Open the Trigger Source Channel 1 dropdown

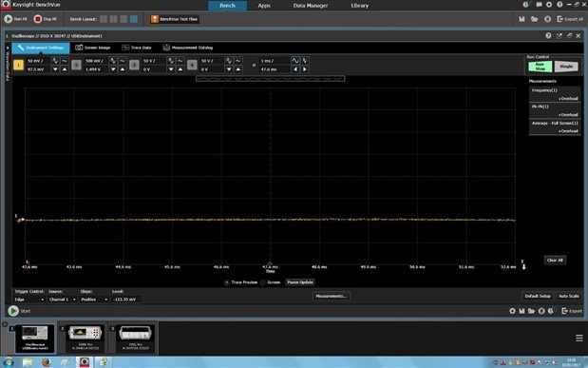(x=63, y=300)
